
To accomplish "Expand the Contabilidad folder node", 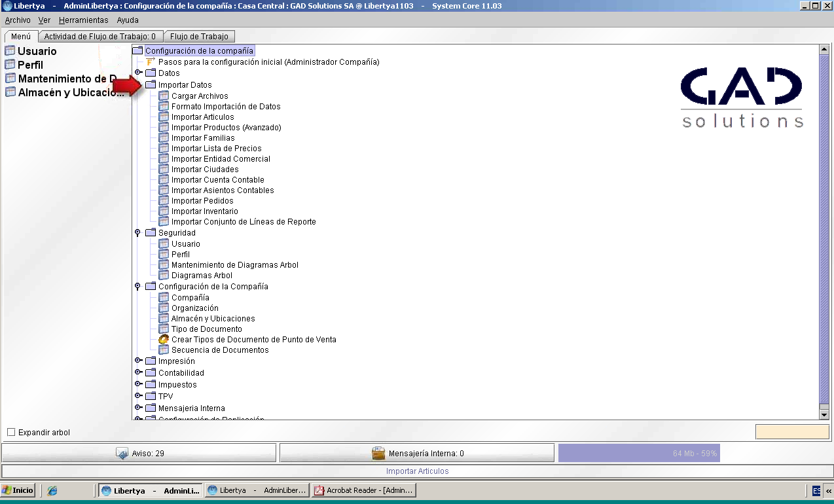I will pyautogui.click(x=138, y=372).
